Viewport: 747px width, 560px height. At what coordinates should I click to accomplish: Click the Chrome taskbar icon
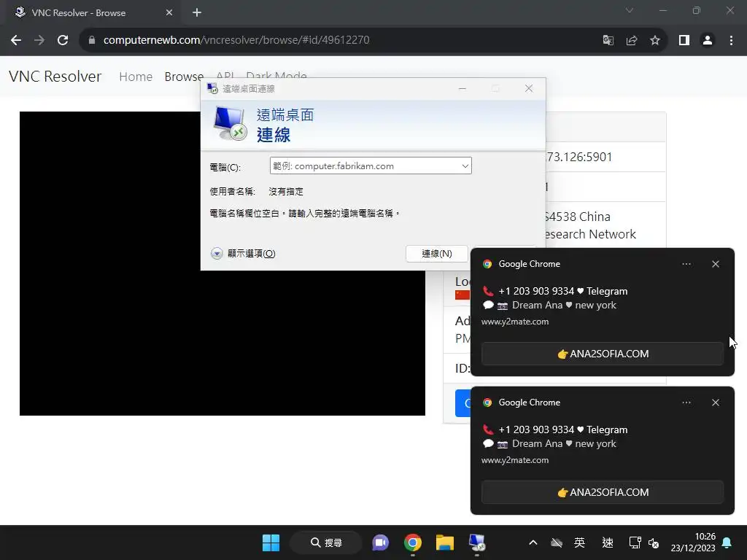point(413,542)
